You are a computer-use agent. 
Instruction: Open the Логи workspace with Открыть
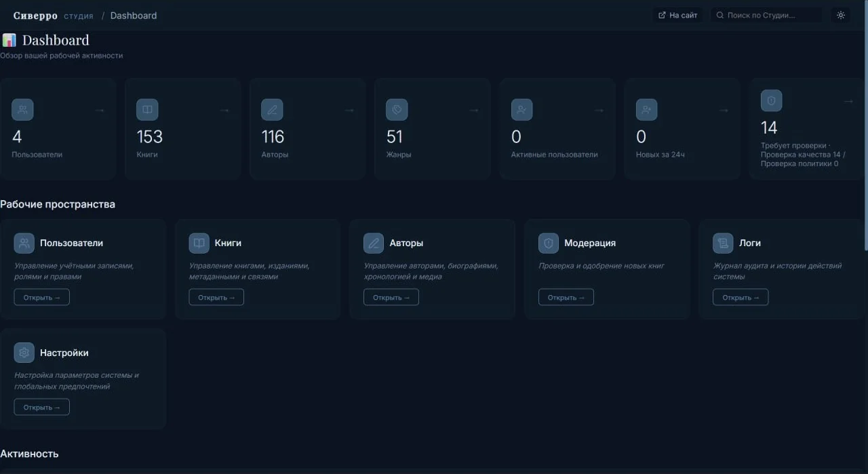coord(741,297)
